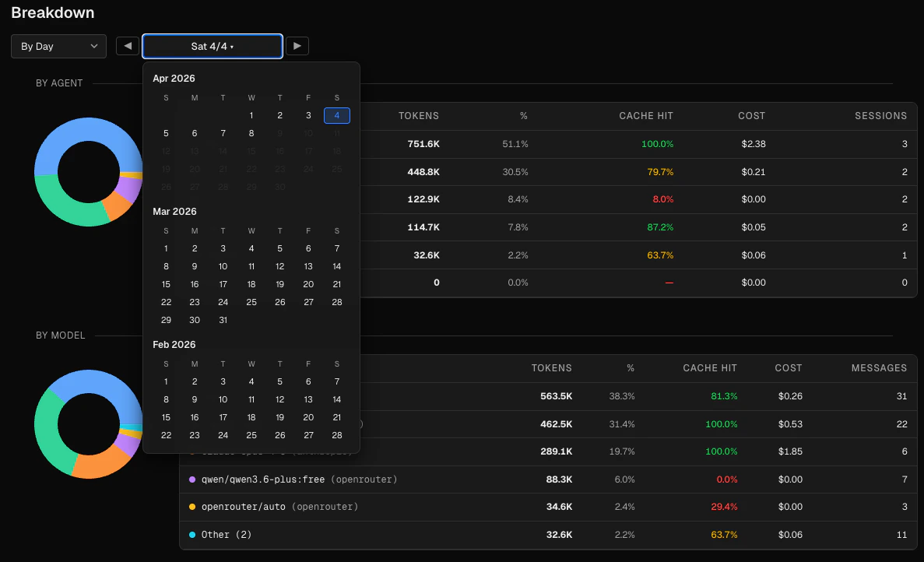Select April 8 in the calendar
The image size is (924, 562).
[251, 133]
